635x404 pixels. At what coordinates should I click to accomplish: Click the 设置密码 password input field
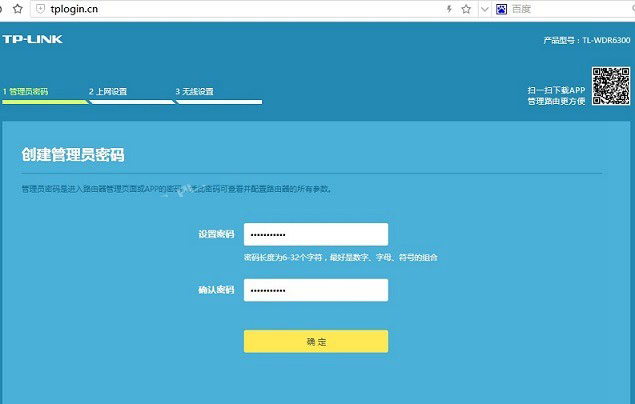315,234
